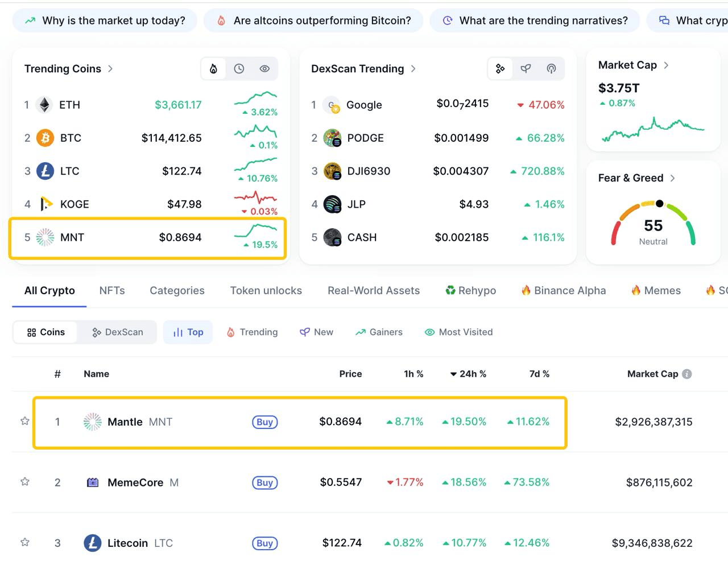
Task: Click the PODGE token logo
Action: [x=332, y=138]
